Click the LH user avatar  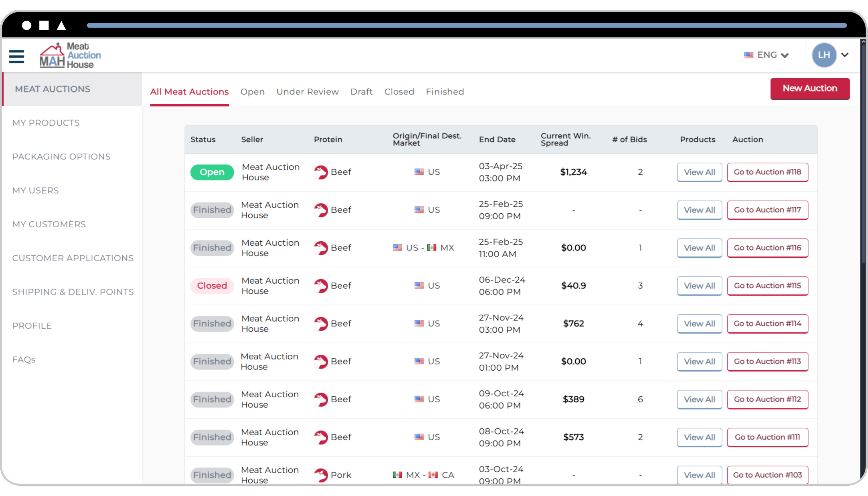click(824, 55)
